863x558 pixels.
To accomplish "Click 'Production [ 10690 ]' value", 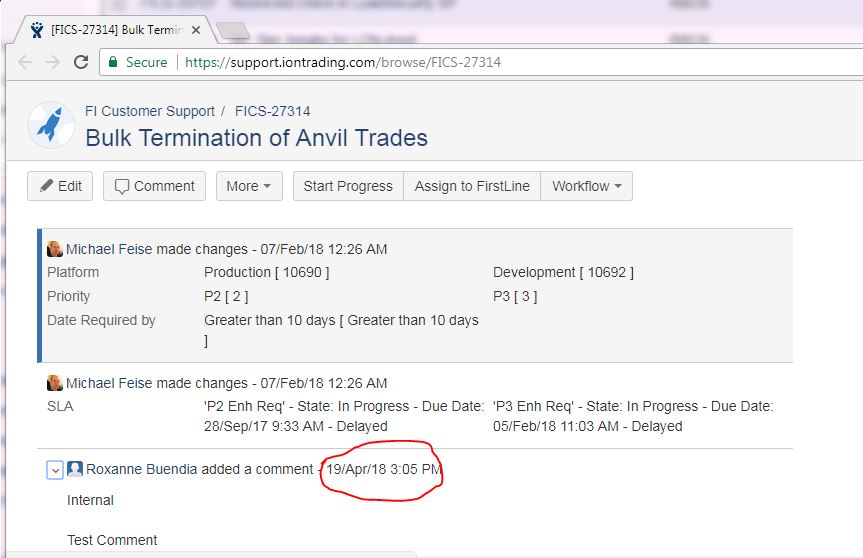I will tap(266, 272).
